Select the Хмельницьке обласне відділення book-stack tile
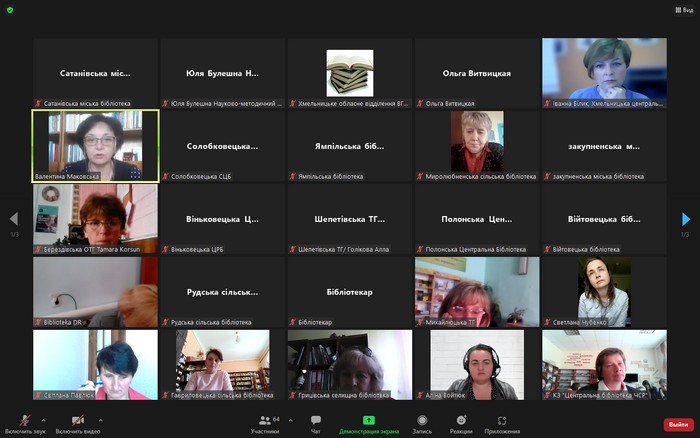This screenshot has height=438, width=700. pyautogui.click(x=350, y=73)
